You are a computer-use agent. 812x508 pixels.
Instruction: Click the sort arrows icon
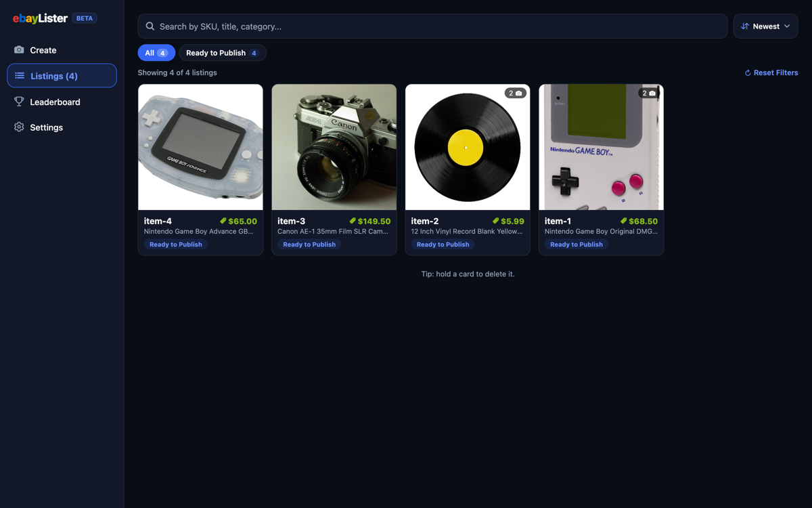[x=745, y=26]
